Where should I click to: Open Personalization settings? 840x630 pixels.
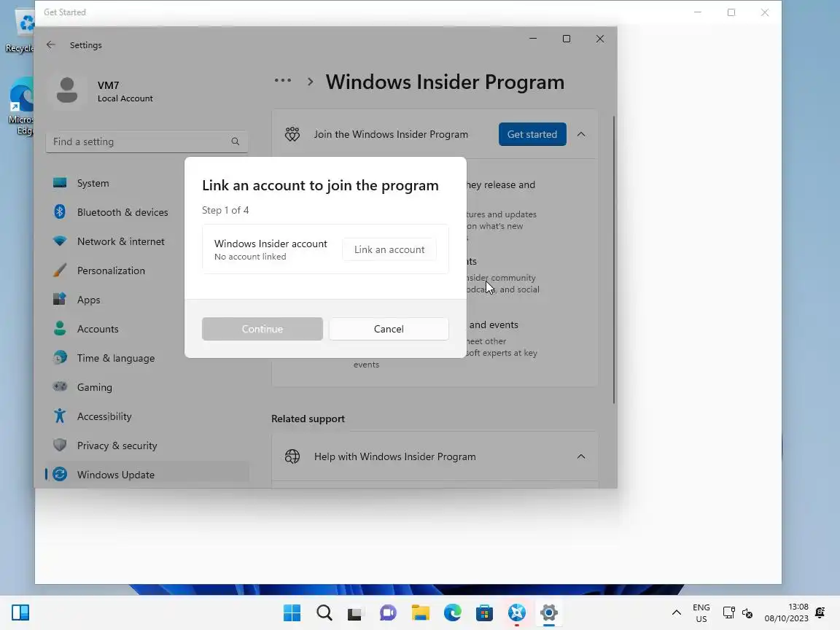point(147,271)
